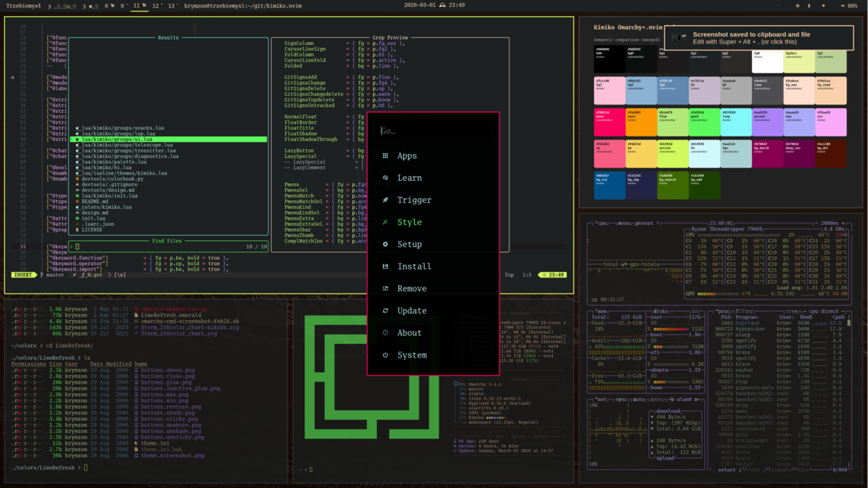
Task: Click the notification screenshot thumbnail
Action: click(x=679, y=37)
